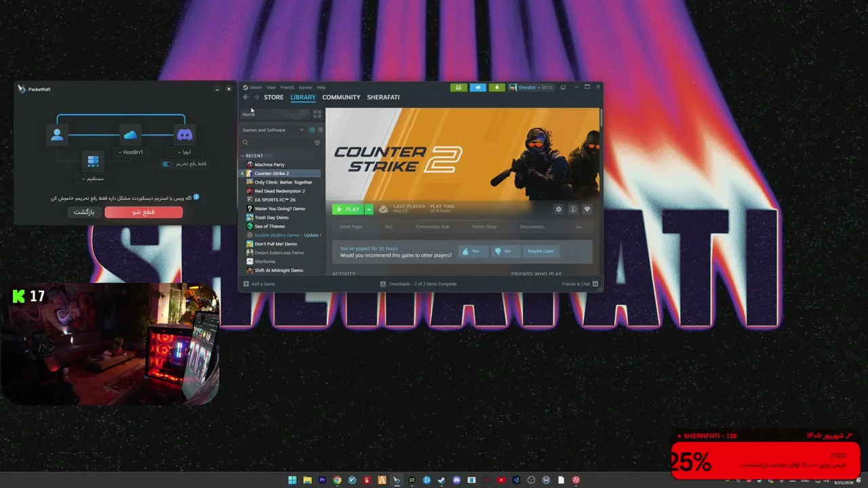
Task: Click the blue info icon in PacketRaft
Action: [x=197, y=197]
